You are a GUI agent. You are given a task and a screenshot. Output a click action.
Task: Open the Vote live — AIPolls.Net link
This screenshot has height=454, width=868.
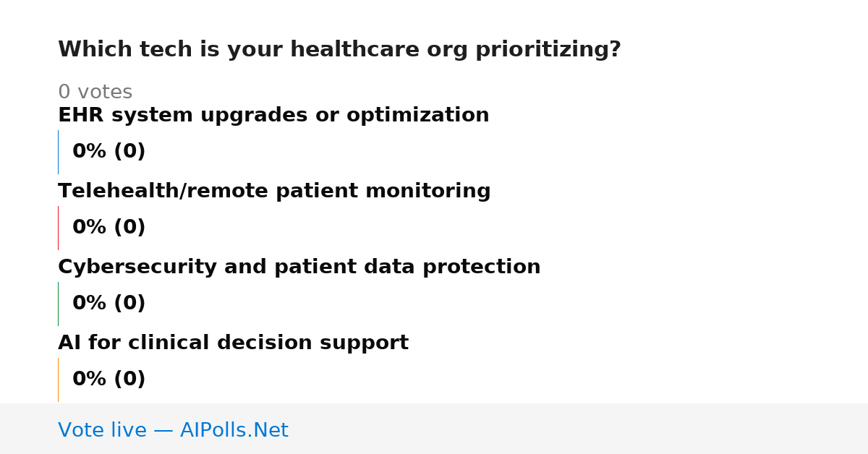(x=173, y=430)
